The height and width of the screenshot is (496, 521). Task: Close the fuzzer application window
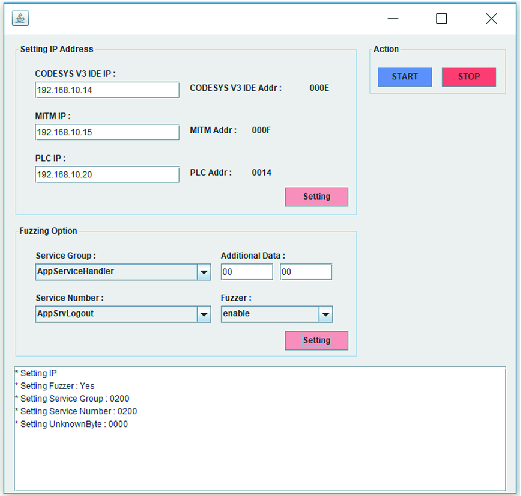click(x=491, y=18)
